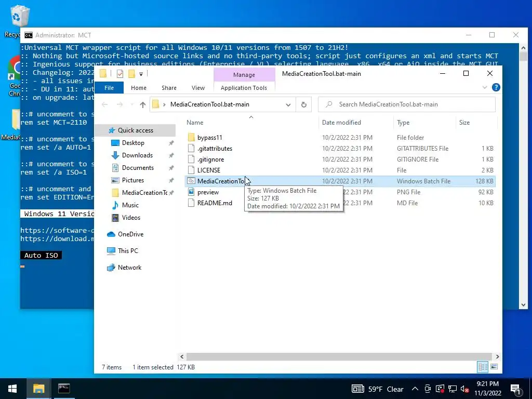Open the Windows Start menu
The height and width of the screenshot is (399, 532).
[x=12, y=389]
